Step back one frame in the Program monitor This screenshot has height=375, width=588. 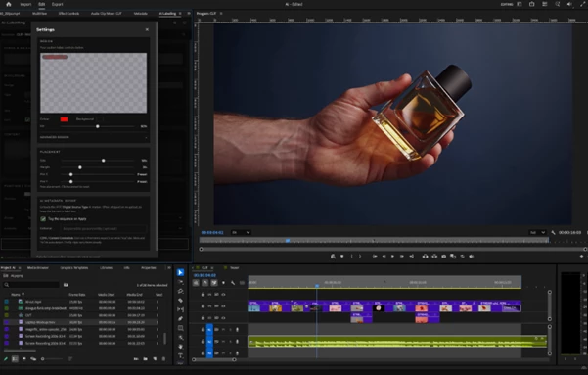pyautogui.click(x=384, y=256)
